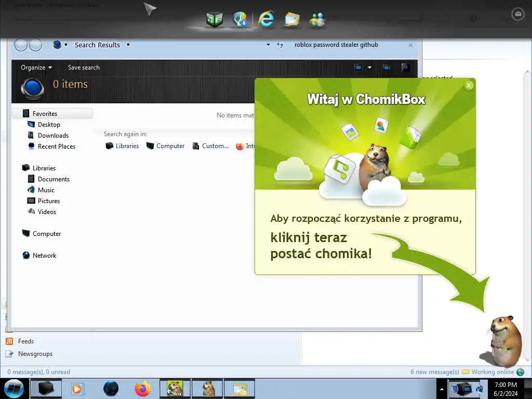This screenshot has width=532, height=399.
Task: Click the toolbox icon at top right
Action: click(518, 14)
